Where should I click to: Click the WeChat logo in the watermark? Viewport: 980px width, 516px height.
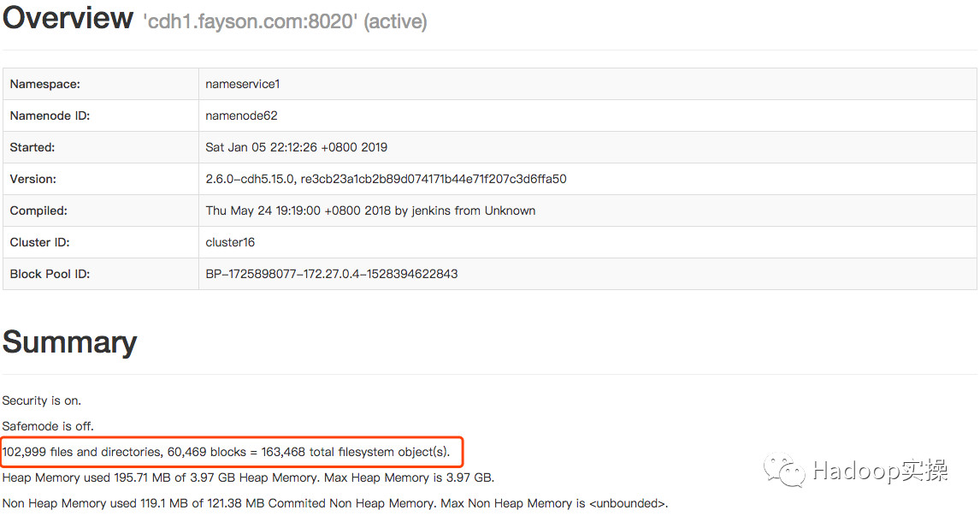784,471
